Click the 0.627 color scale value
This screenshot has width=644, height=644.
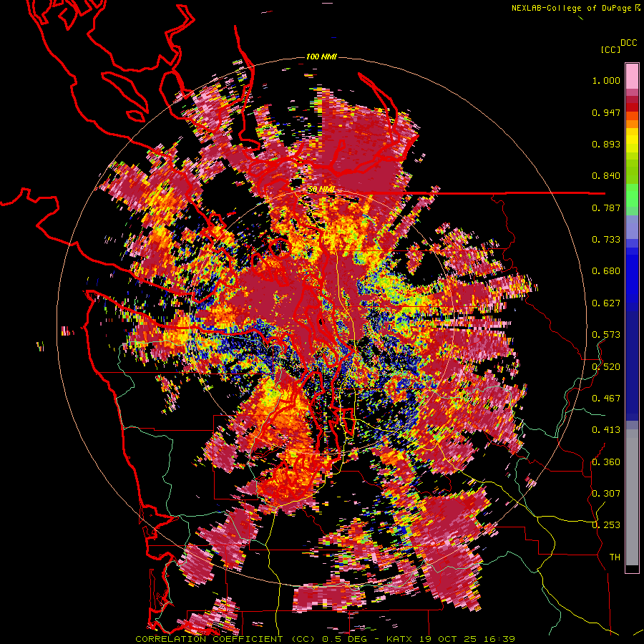coord(606,303)
